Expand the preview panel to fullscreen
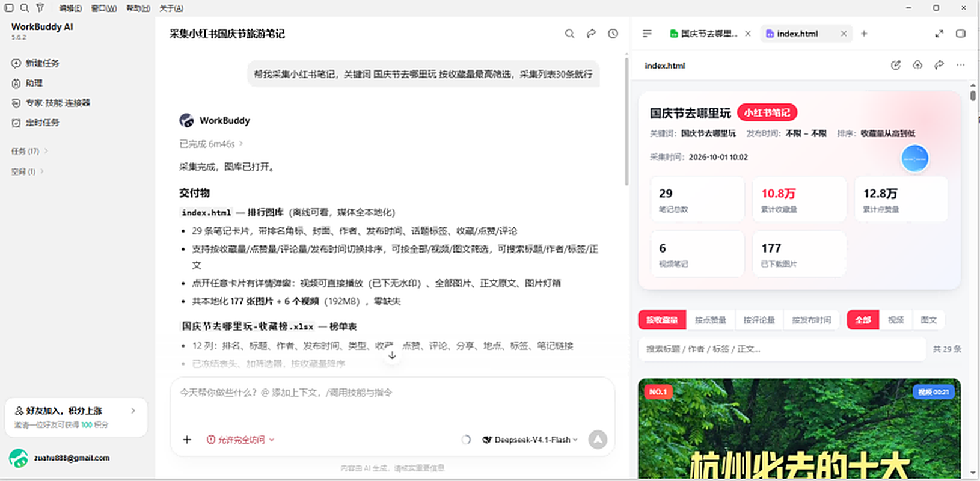Image resolution: width=980 pixels, height=481 pixels. [939, 34]
